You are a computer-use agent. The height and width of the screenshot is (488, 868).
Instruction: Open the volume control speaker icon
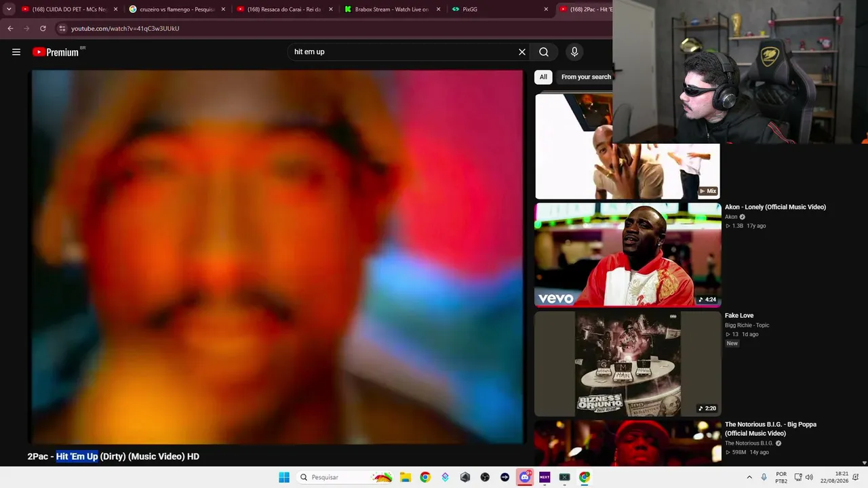pos(809,477)
